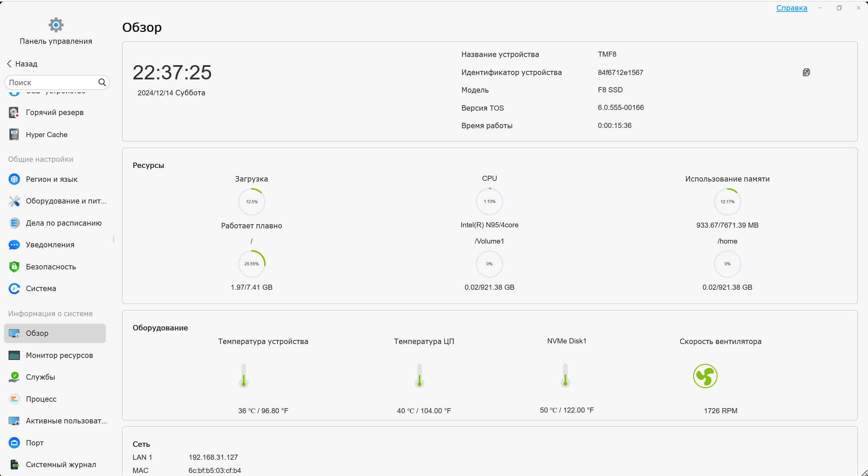Click the Уведомления chat bubble icon
Viewport: 868px width, 476px height.
pos(14,245)
